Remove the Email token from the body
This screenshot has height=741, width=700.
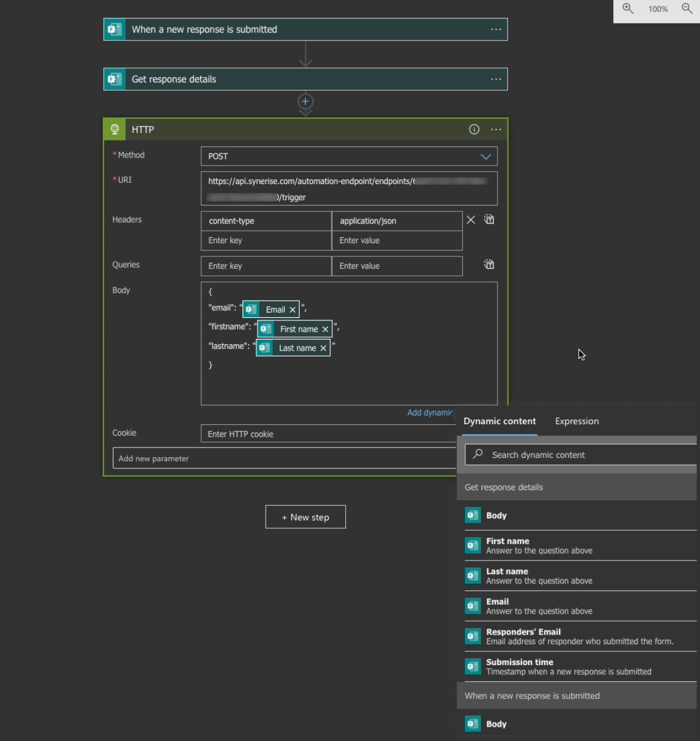click(x=292, y=309)
